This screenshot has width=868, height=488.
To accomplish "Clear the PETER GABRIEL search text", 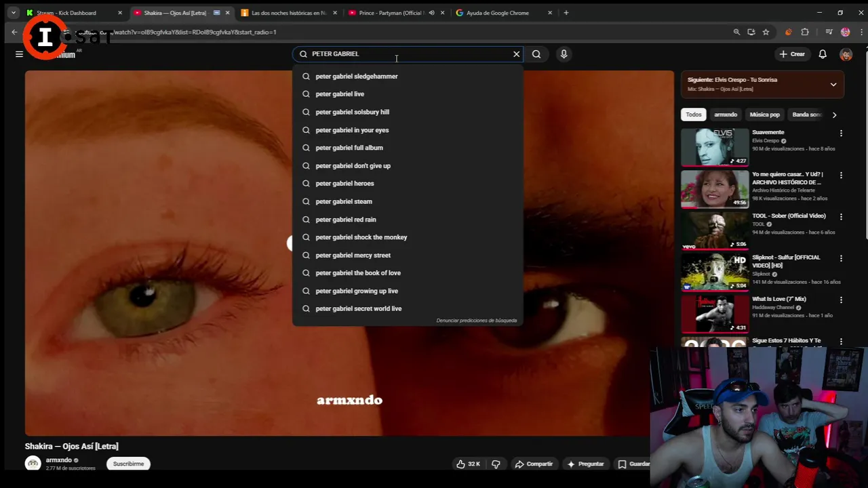I will 517,54.
